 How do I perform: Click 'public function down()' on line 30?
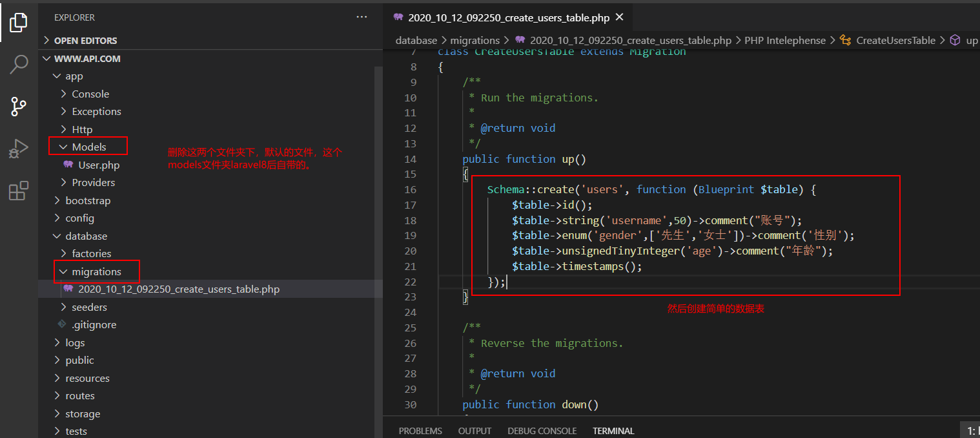point(531,404)
